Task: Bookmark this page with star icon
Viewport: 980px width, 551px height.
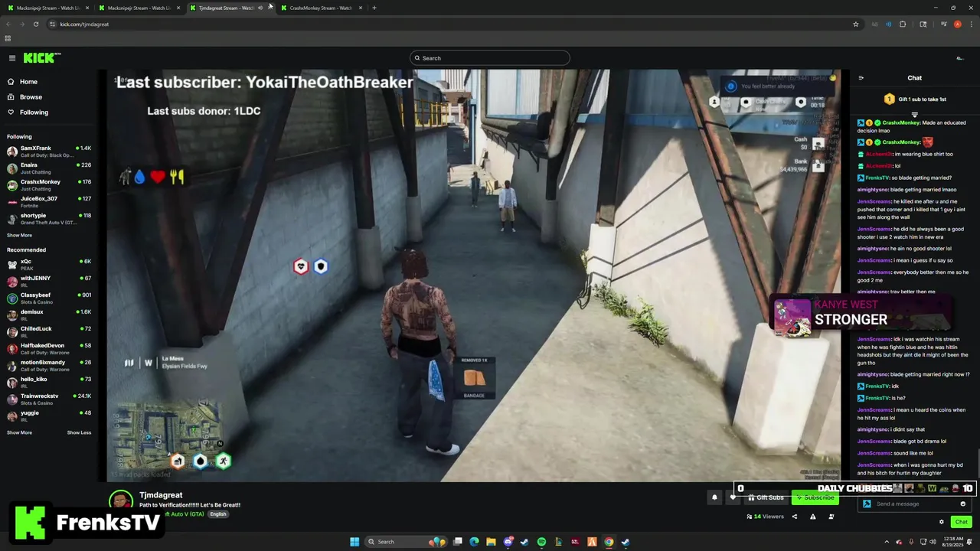Action: point(855,24)
